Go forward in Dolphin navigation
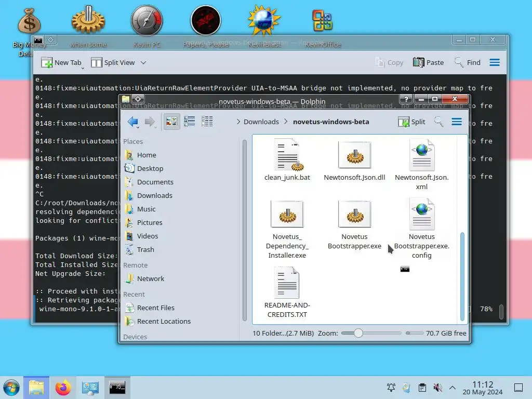This screenshot has width=532, height=399. coord(149,122)
